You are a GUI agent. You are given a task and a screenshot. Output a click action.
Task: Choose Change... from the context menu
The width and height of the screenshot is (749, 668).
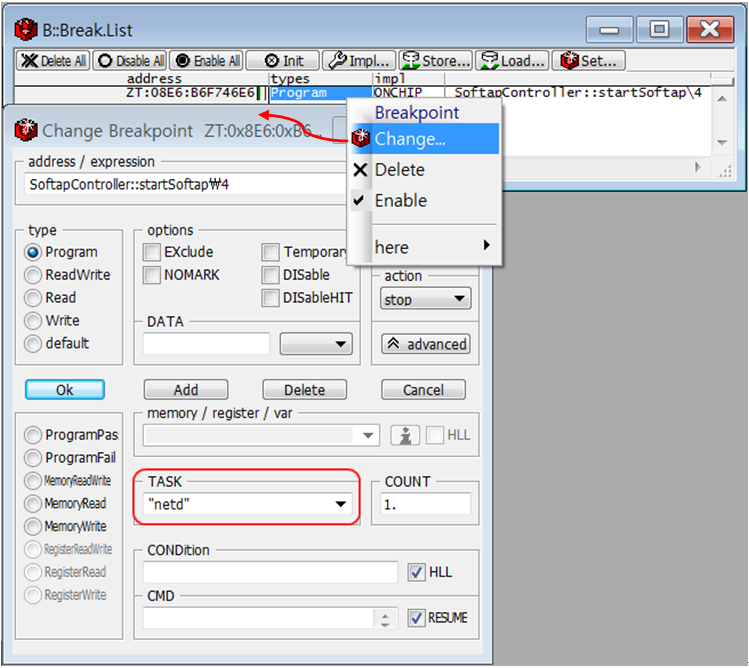pos(410,139)
